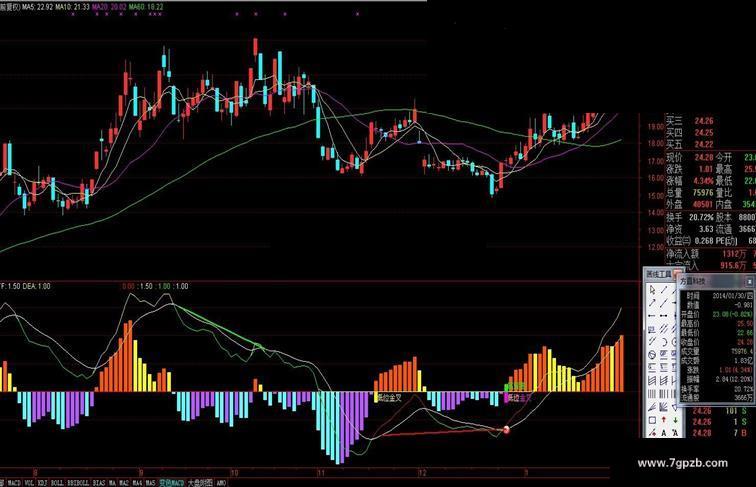Choose the equal period vertical lines tool
The image size is (756, 487).
(x=652, y=394)
